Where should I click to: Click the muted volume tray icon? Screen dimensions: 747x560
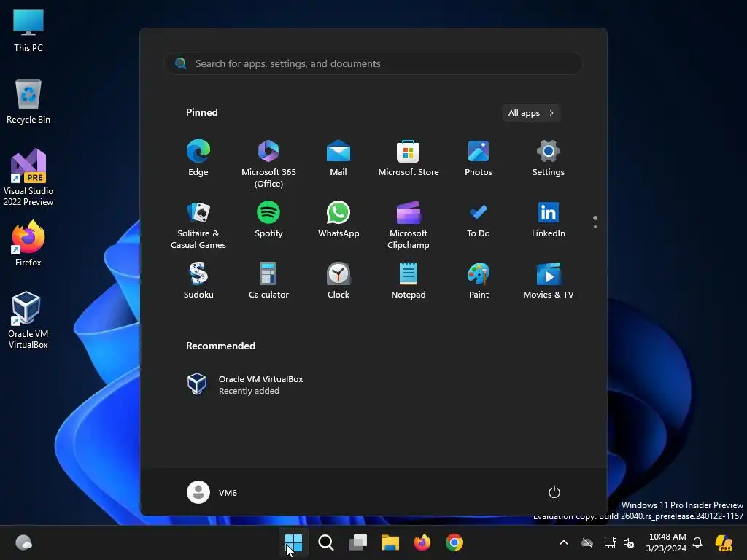[629, 542]
